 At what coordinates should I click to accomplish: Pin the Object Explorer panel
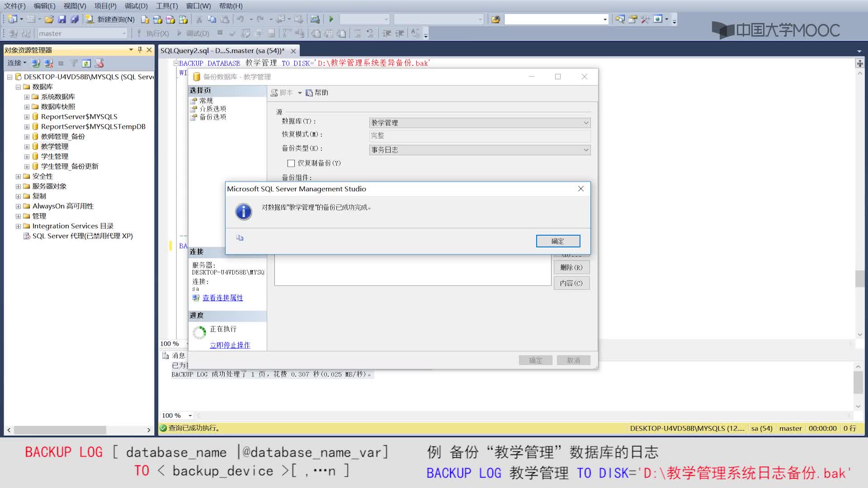[140, 50]
